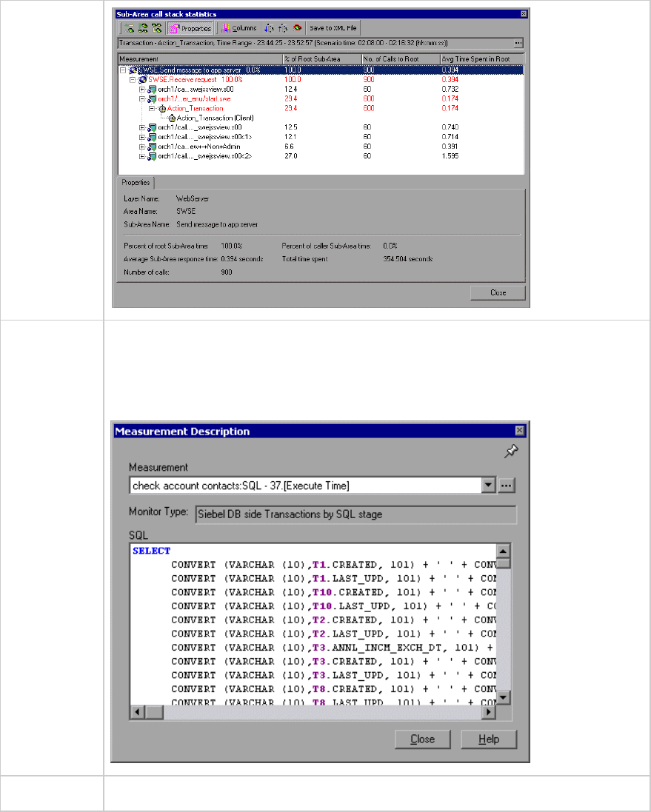Open the time range ellipsis button
The height and width of the screenshot is (812, 651).
[x=518, y=43]
